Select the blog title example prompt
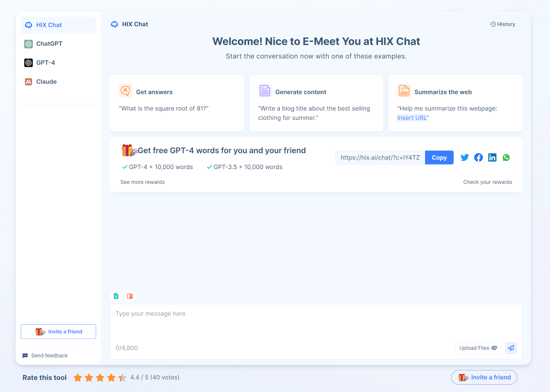550x392 pixels. 316,103
